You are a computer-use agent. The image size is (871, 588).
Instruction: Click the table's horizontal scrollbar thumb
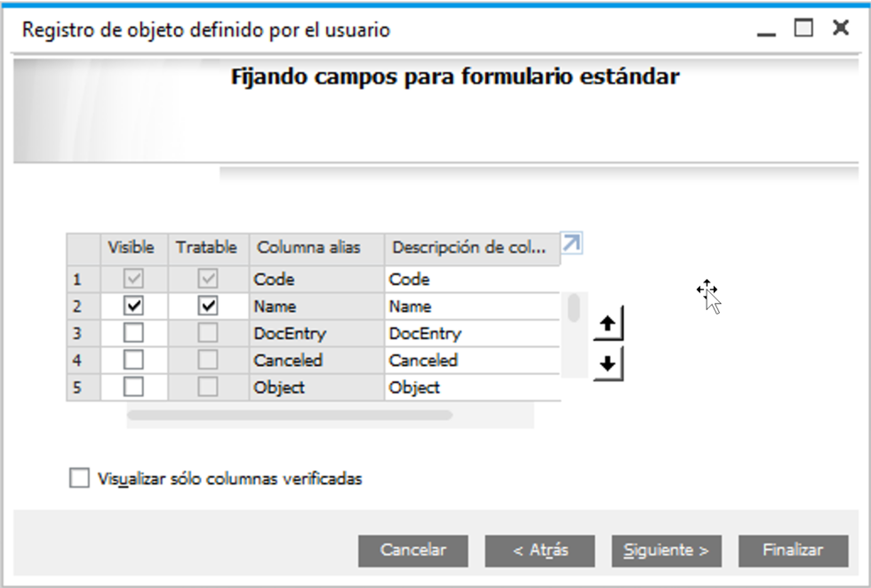click(x=290, y=416)
